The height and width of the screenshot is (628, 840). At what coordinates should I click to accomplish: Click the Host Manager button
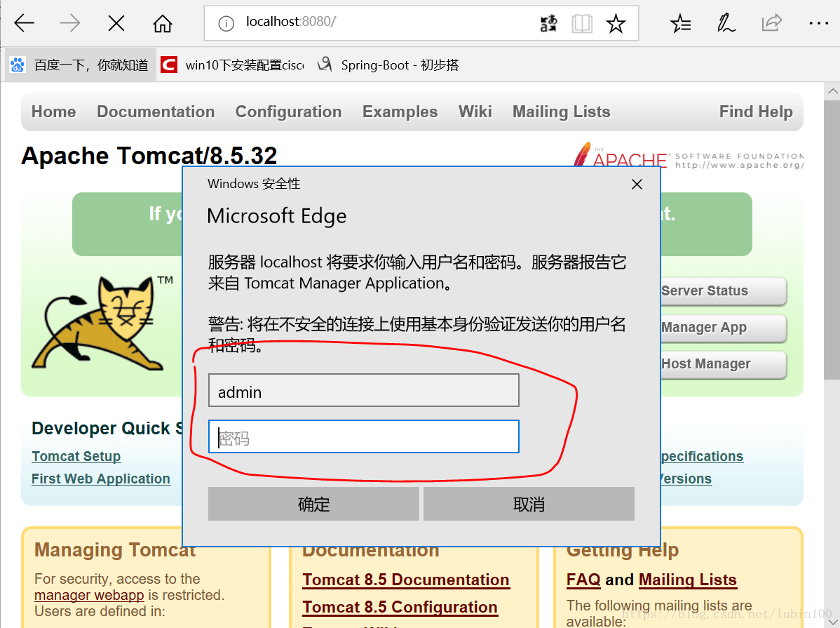(723, 363)
